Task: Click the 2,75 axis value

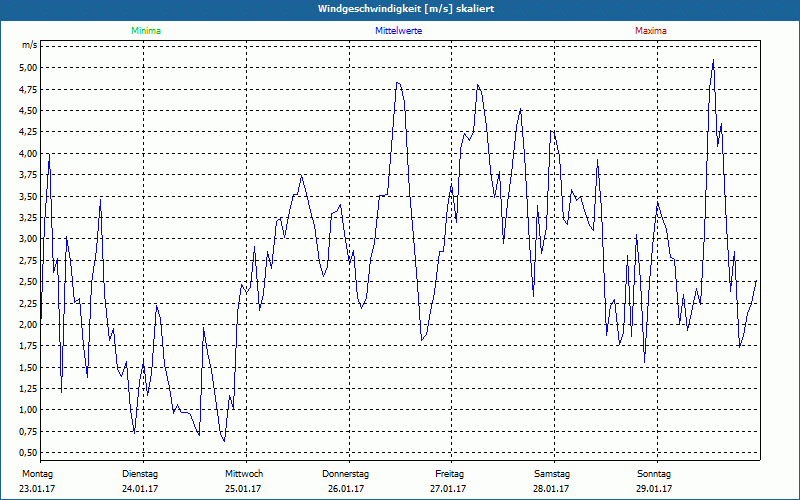Action: click(29, 260)
